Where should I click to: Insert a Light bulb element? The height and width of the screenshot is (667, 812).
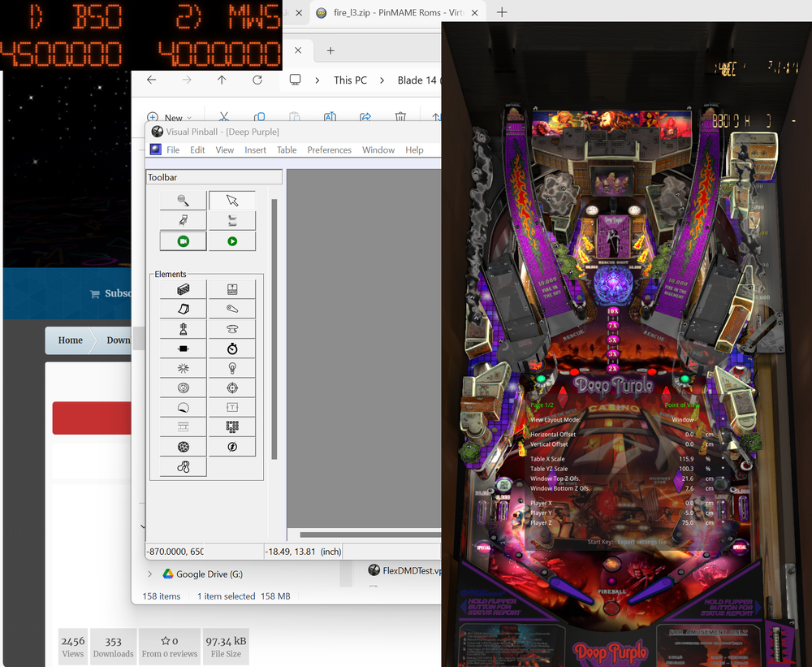(x=232, y=368)
